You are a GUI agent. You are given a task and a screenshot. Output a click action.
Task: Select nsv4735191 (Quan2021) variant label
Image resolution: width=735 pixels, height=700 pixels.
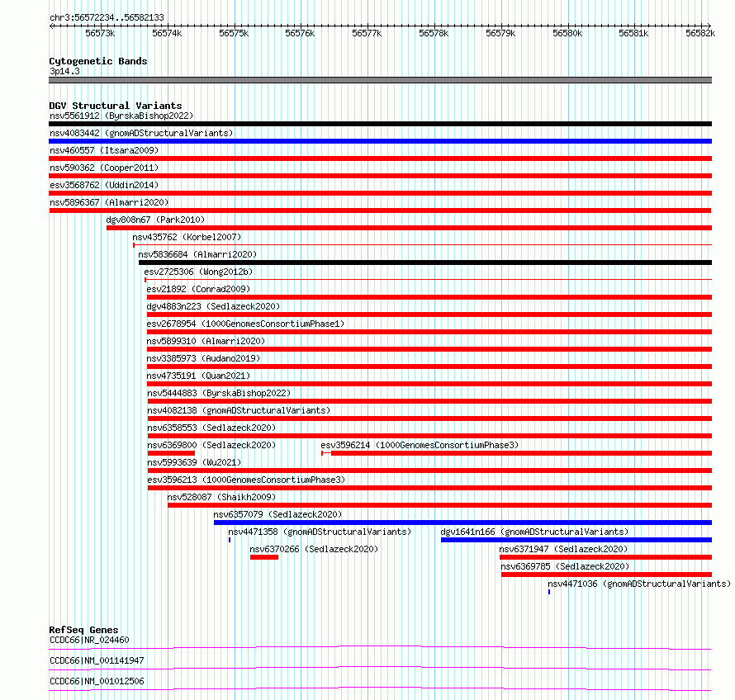coord(198,376)
